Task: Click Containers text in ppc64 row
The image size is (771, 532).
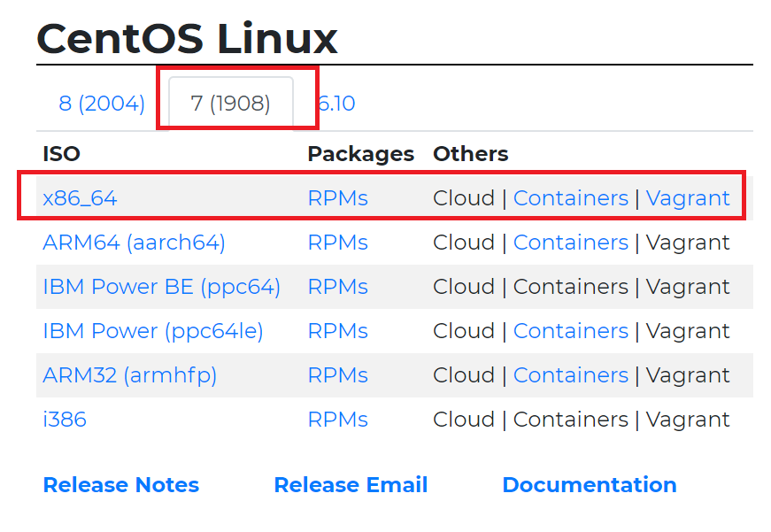Action: [571, 287]
